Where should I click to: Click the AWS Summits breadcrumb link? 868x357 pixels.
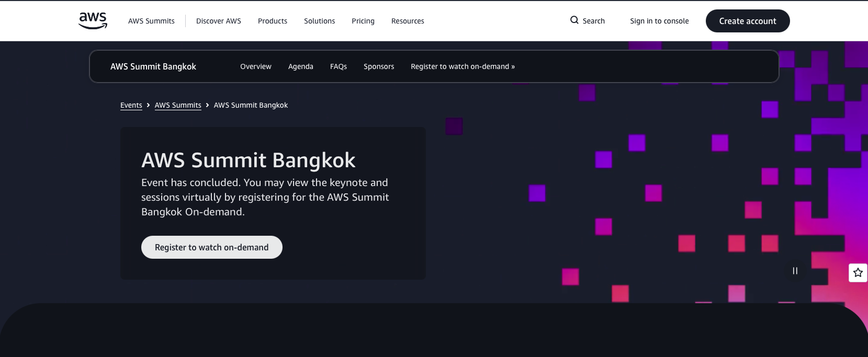click(x=178, y=105)
